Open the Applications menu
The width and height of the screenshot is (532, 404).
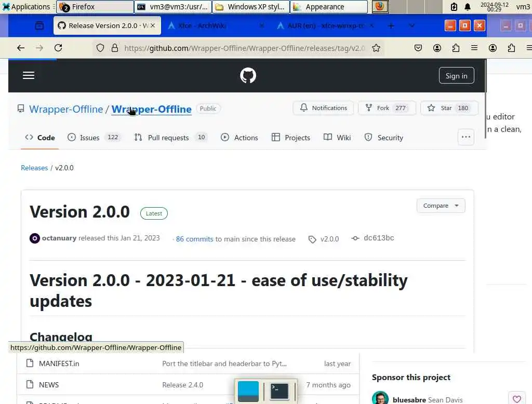click(x=26, y=6)
